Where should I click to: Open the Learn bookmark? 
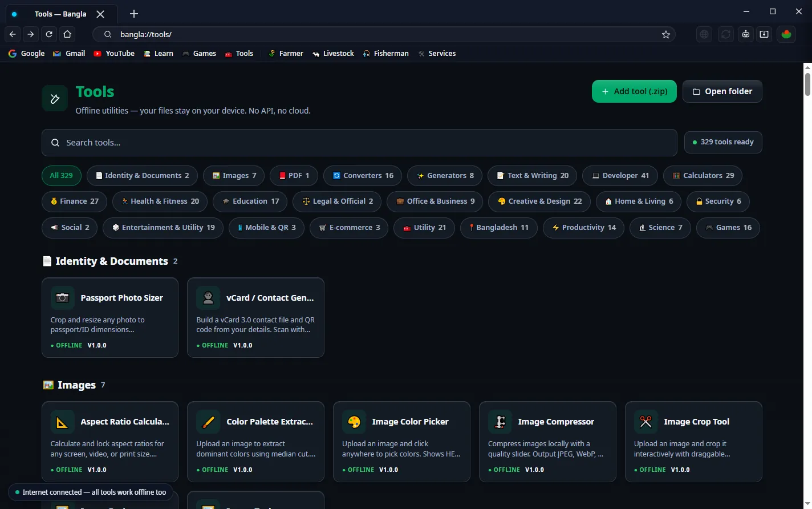159,54
